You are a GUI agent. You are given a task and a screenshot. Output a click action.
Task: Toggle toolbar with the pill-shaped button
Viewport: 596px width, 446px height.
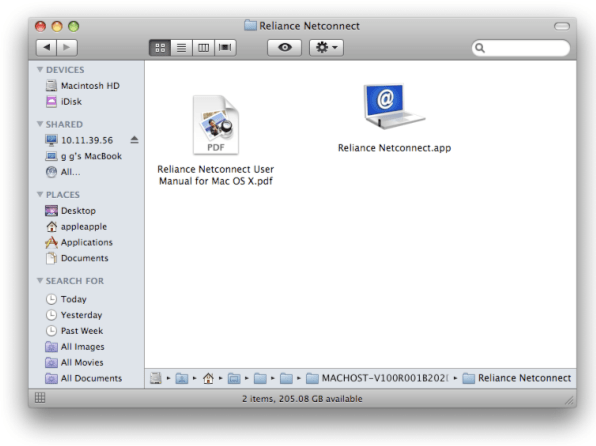click(x=562, y=26)
